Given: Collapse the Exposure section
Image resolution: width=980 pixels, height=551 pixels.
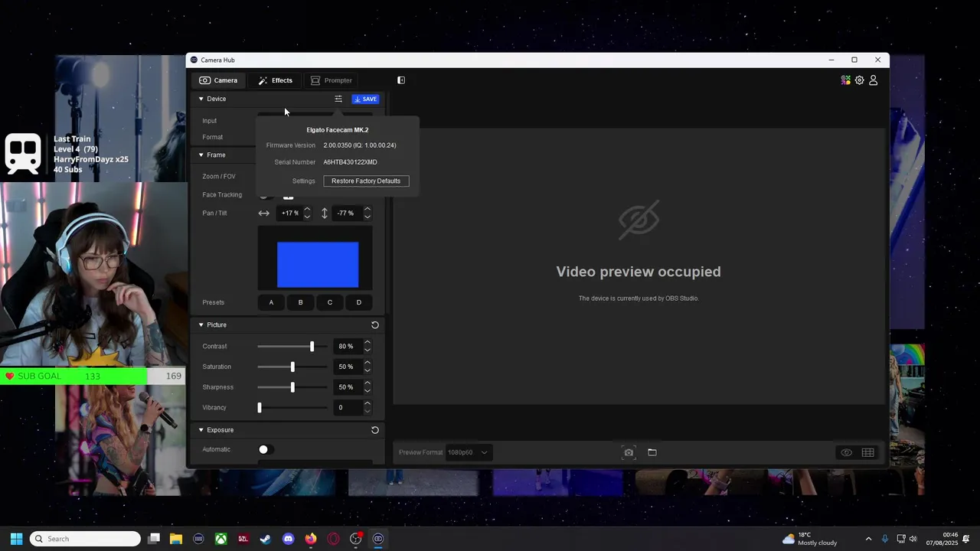Looking at the screenshot, I should [x=201, y=430].
